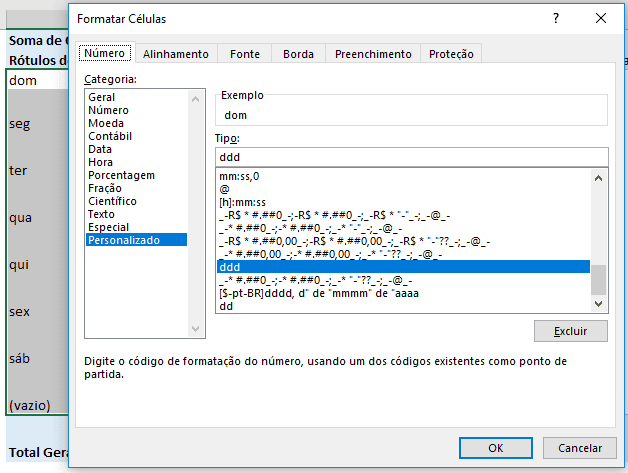Image resolution: width=628 pixels, height=473 pixels.
Task: Select the sáb row label in spreadsheet
Action: [19, 358]
